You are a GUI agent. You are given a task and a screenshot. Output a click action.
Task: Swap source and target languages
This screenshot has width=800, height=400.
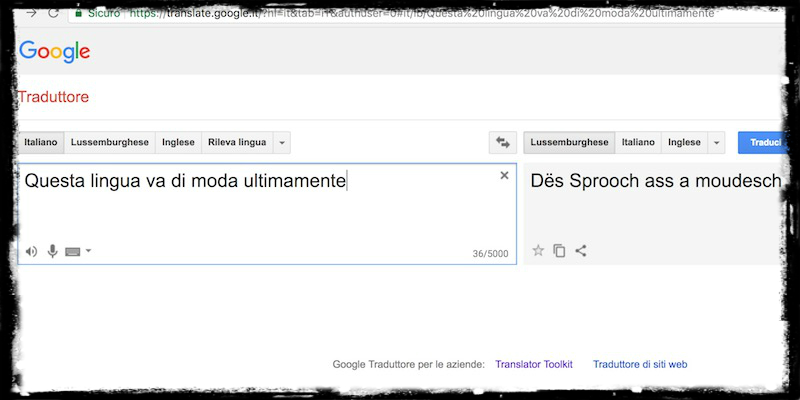[x=503, y=142]
